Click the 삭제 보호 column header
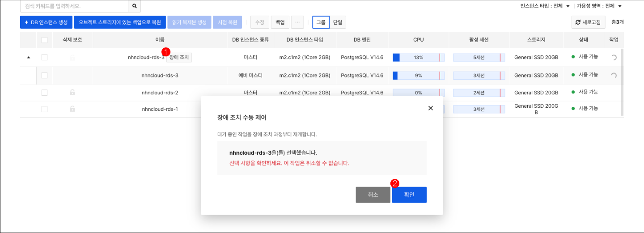Image resolution: width=644 pixels, height=233 pixels. 72,40
